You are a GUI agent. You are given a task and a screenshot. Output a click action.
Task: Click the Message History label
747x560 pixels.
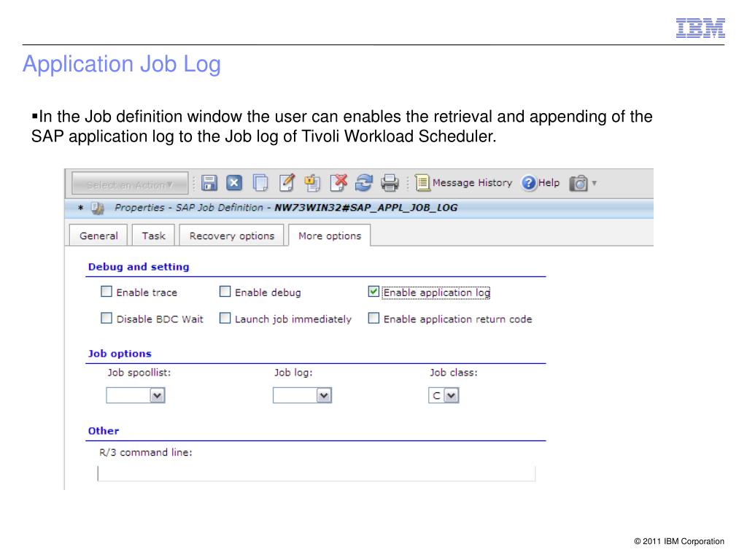(x=472, y=183)
